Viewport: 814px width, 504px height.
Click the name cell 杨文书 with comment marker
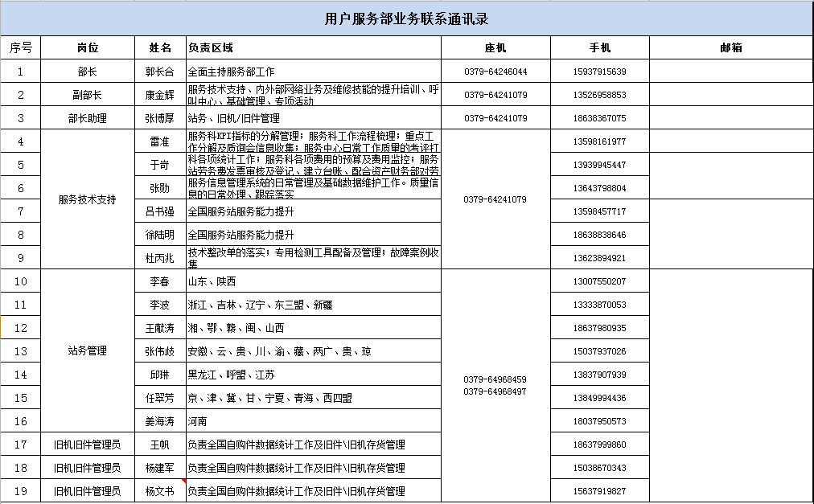click(x=159, y=491)
